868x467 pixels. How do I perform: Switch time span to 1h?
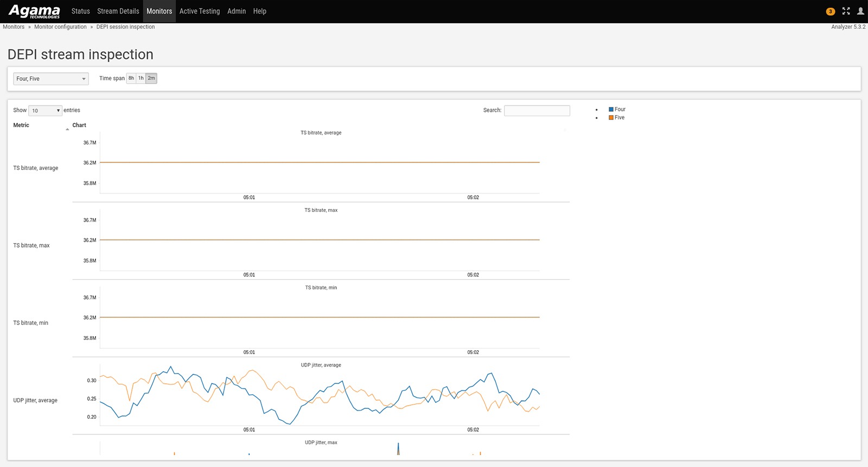tap(141, 78)
